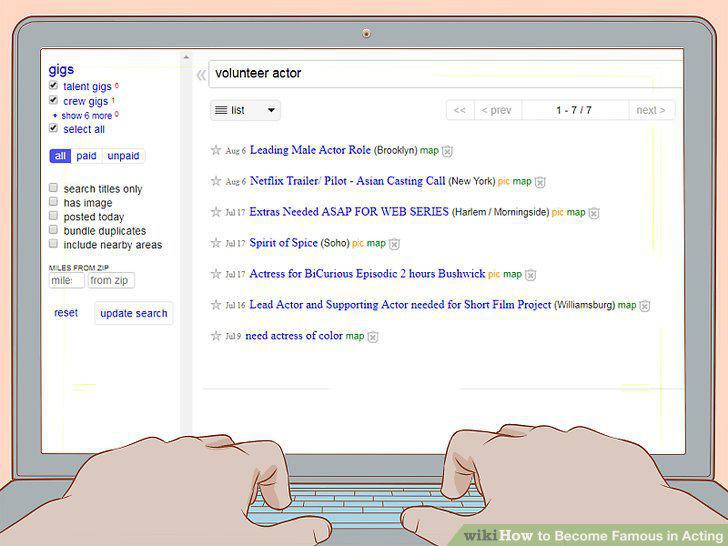Screen dimensions: 728x546
Task: Select the all pay filter tab
Action: (x=60, y=156)
